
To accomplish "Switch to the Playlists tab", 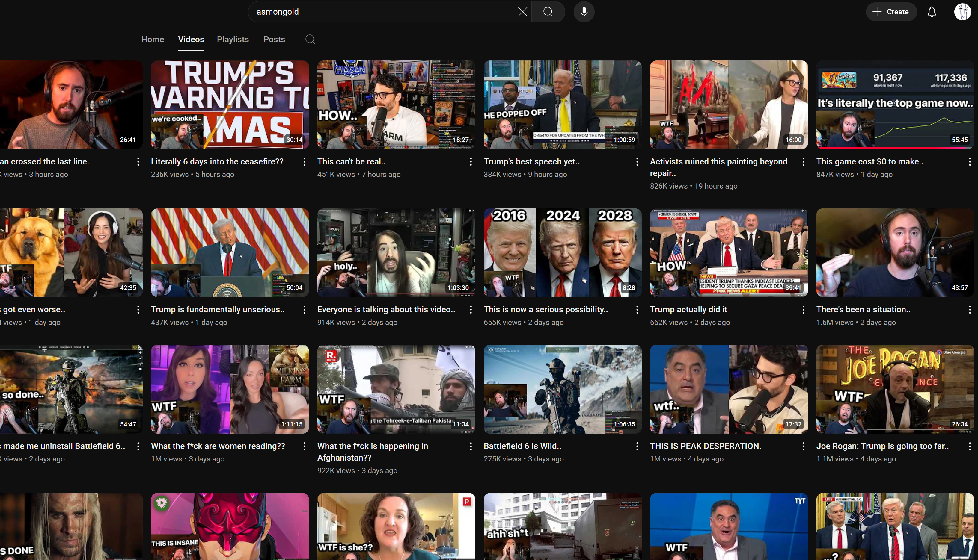I will [x=233, y=39].
